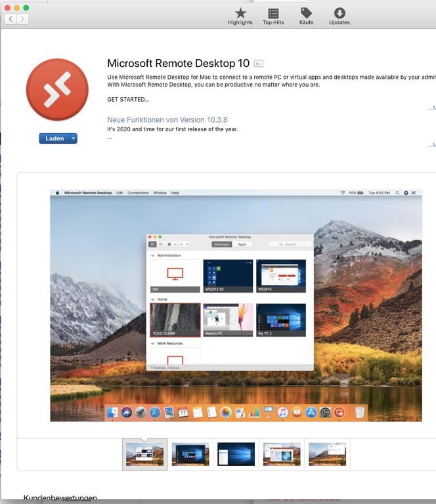Click 'Neue Funktionen von Version 10.3.8' heading
This screenshot has width=436, height=504.
click(167, 120)
